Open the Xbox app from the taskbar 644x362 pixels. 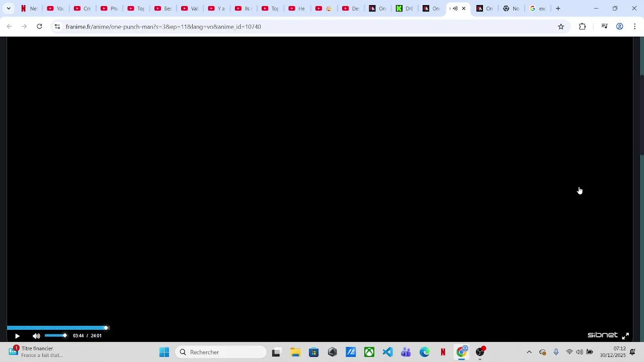click(x=369, y=352)
